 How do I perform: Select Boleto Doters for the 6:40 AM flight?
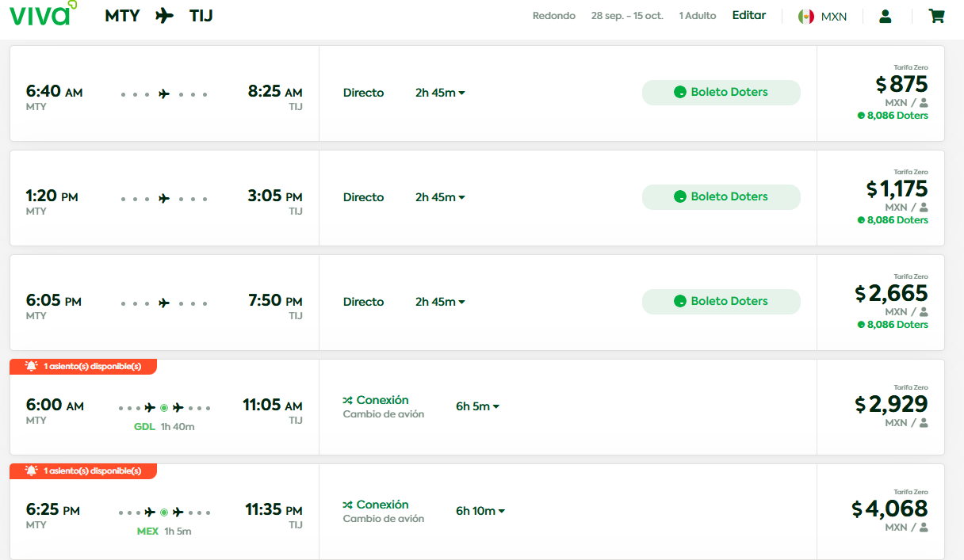pyautogui.click(x=721, y=92)
